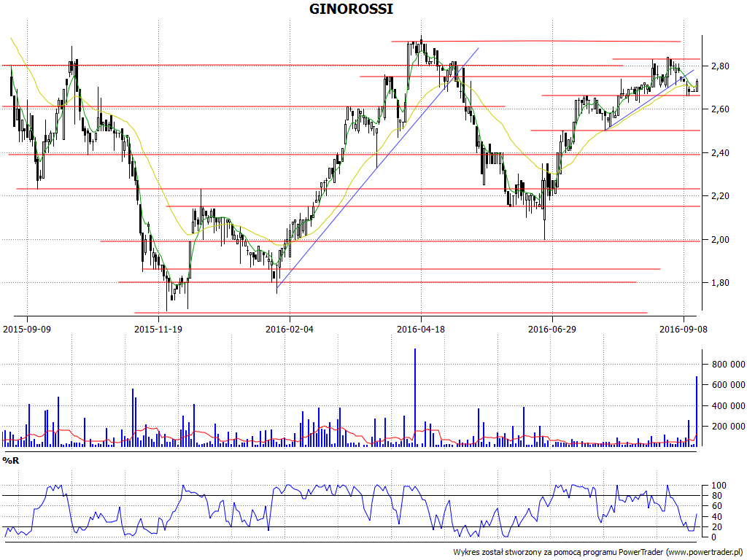This screenshot has height=560, width=747.
Task: Click the 2,00 price axis label
Action: click(x=720, y=239)
